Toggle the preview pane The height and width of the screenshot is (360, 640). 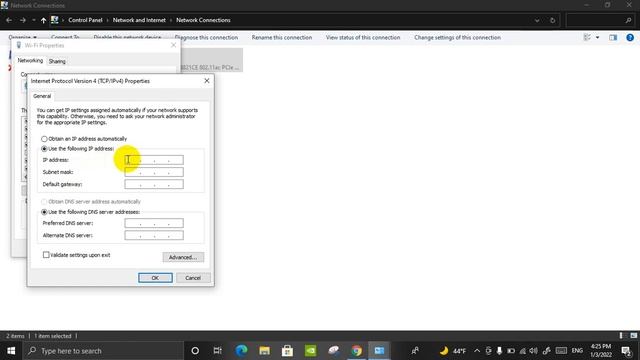pyautogui.click(x=613, y=38)
